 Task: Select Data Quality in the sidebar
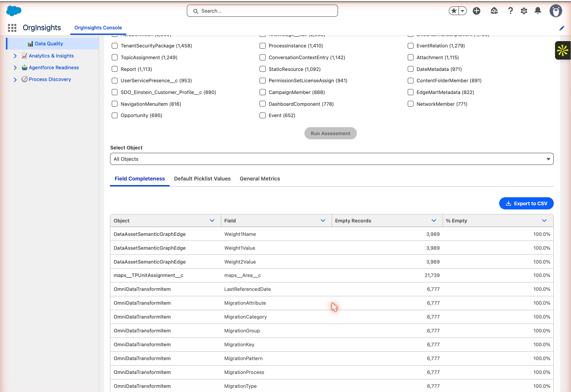click(52, 44)
